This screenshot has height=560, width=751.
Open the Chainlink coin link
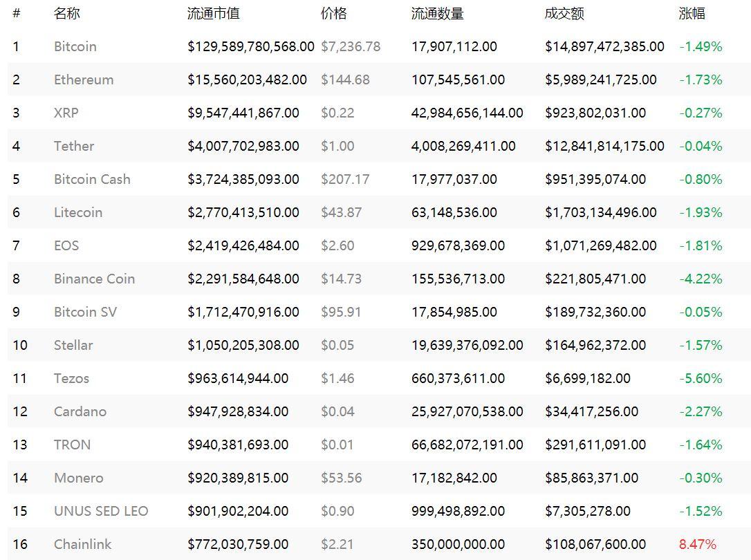[82, 544]
